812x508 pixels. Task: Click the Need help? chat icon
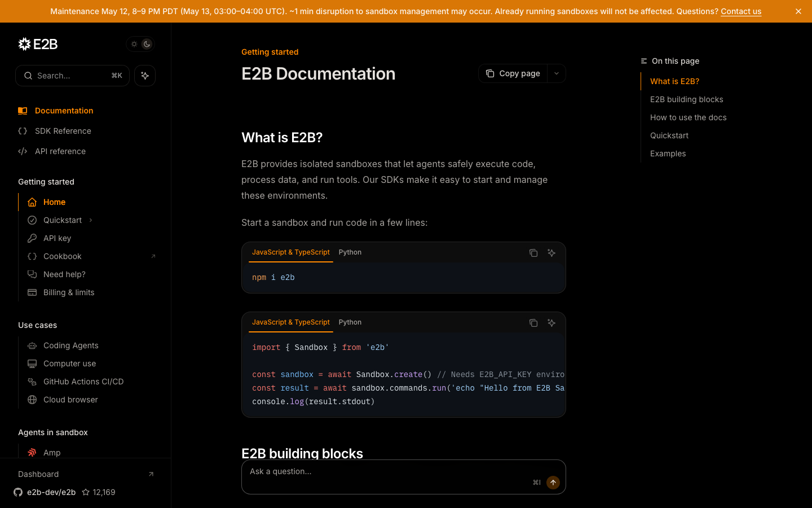click(32, 274)
